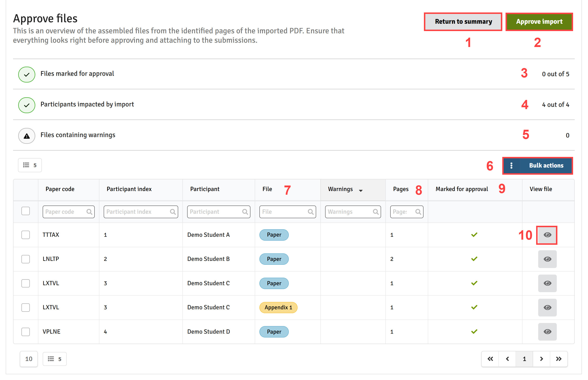The height and width of the screenshot is (380, 588).
Task: Go to previous page arrow
Action: 507,359
